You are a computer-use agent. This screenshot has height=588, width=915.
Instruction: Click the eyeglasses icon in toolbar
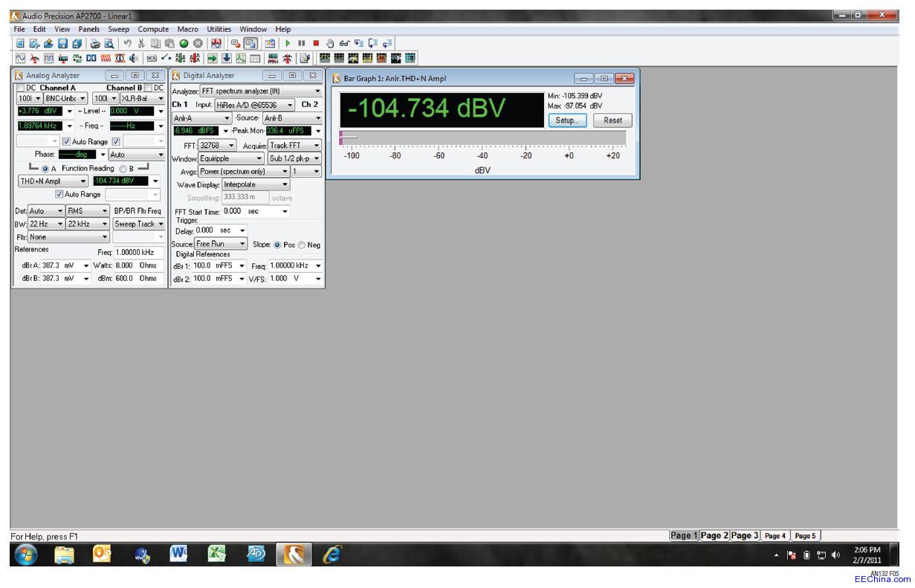343,43
